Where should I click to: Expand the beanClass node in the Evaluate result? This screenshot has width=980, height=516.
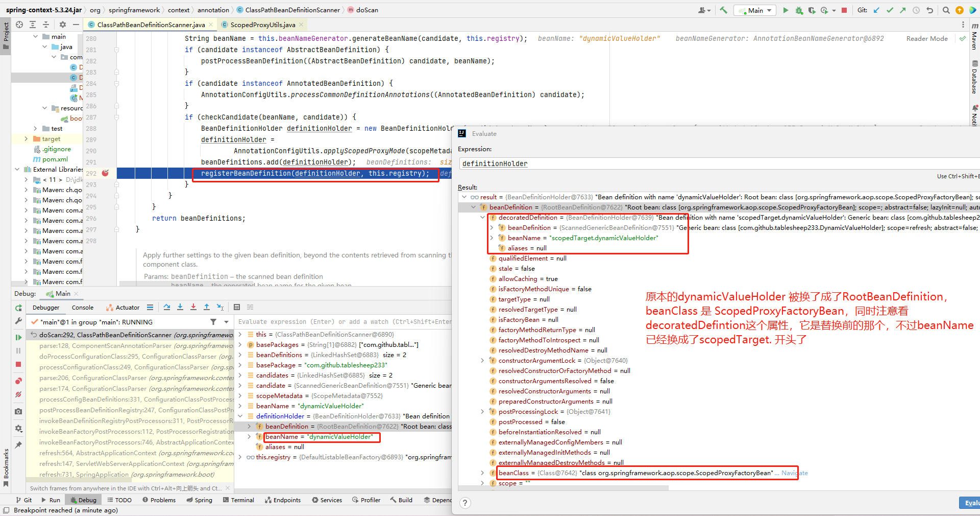(482, 473)
